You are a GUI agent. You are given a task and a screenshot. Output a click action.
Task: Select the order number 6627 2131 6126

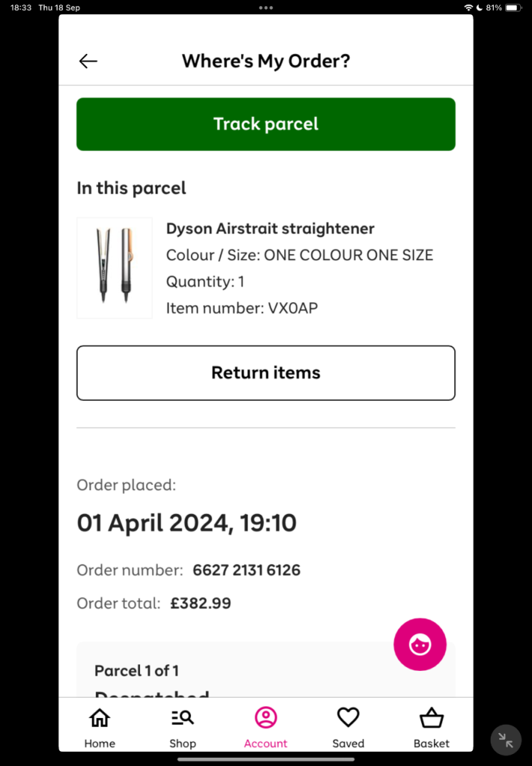(245, 569)
